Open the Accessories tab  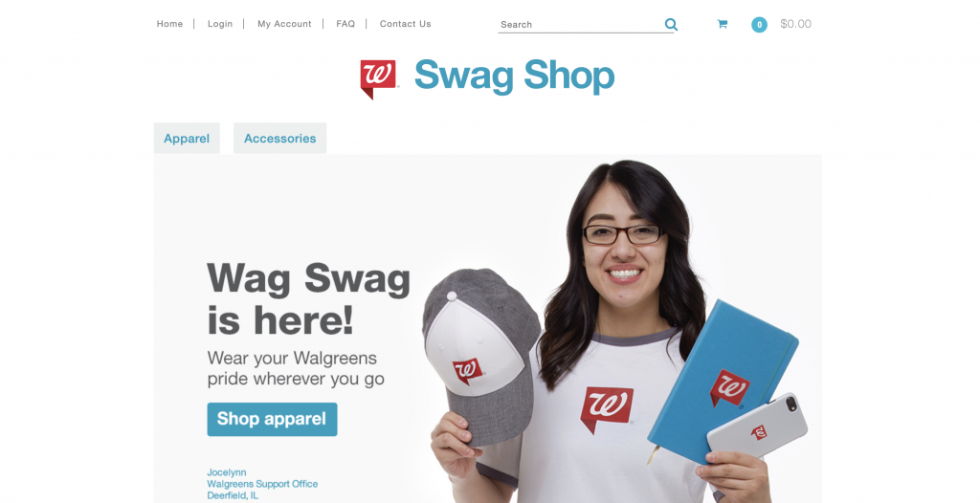pyautogui.click(x=280, y=138)
